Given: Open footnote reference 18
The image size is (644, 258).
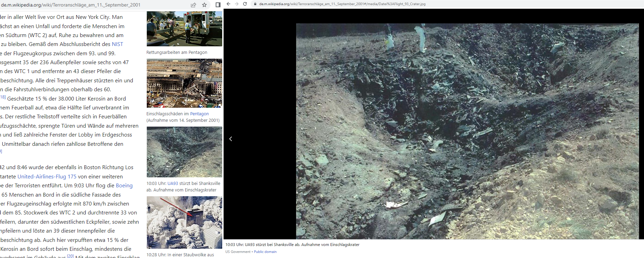Looking at the screenshot, I should (x=3, y=97).
